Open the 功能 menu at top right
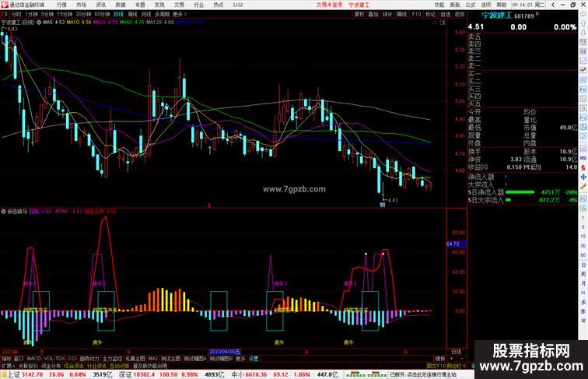Screen dimensions: 588x379 tap(439, 5)
